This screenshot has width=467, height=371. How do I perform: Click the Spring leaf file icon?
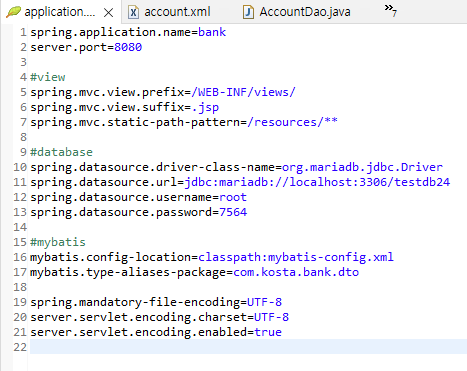tap(13, 12)
